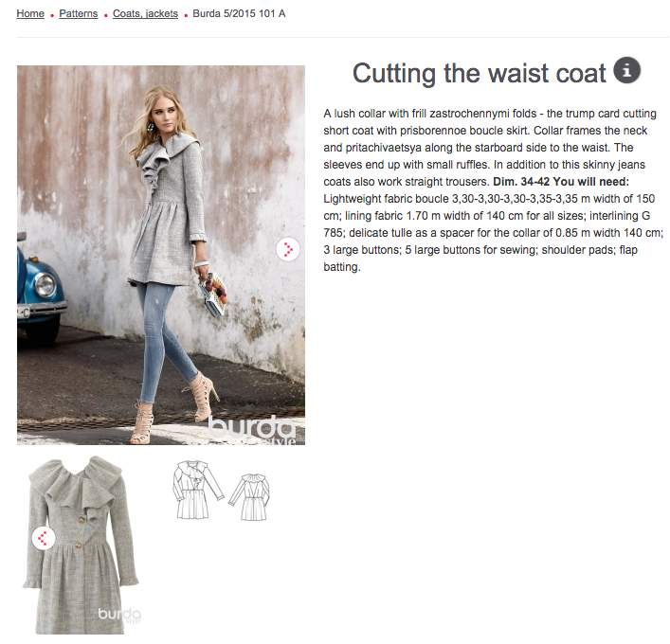The image size is (670, 644).
Task: Open the main model photo
Action: click(x=161, y=255)
